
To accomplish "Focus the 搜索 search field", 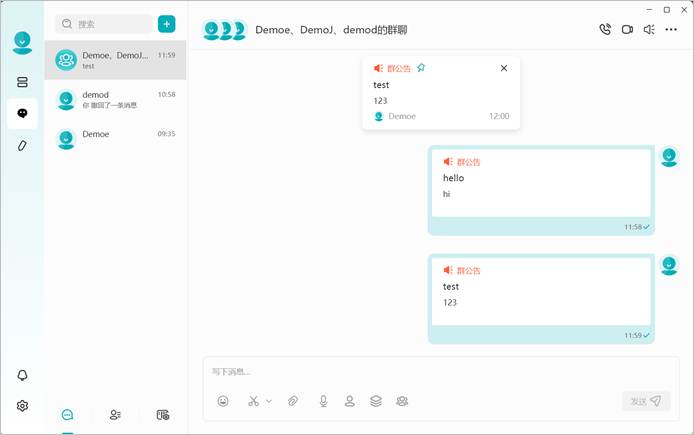I will (x=104, y=24).
